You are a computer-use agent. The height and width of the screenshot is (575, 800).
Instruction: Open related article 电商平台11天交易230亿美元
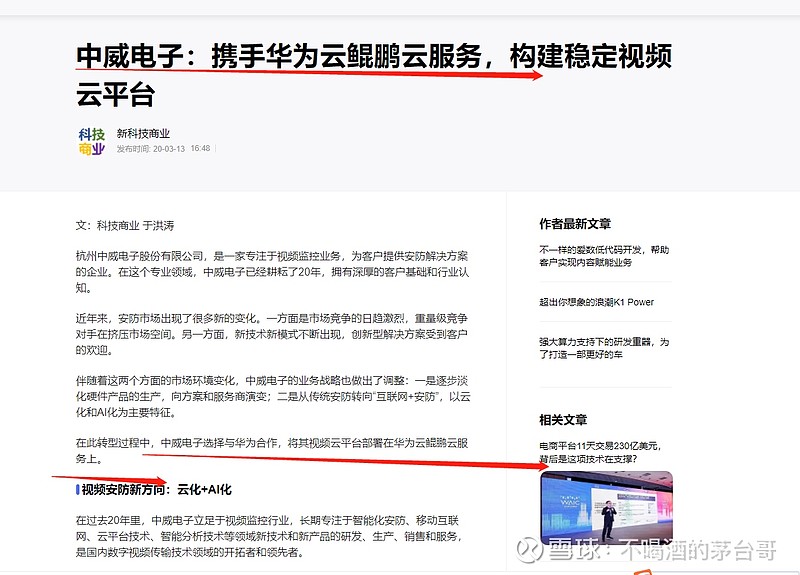pyautogui.click(x=601, y=452)
